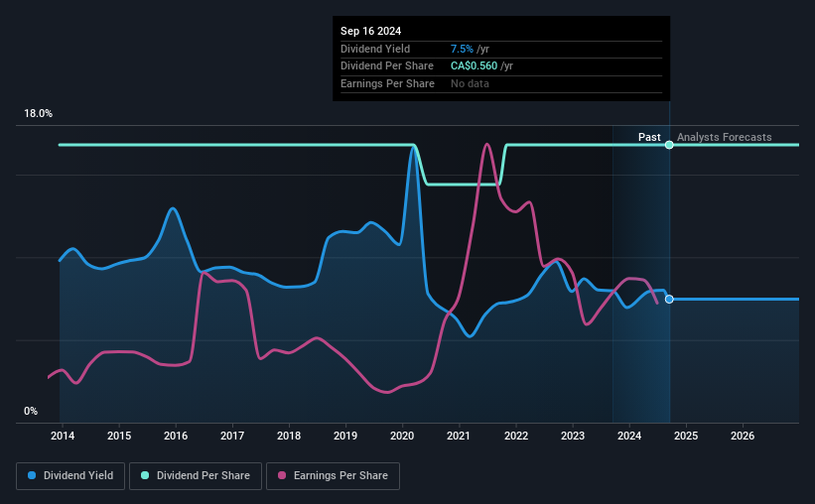Toggle the Earnings Per Share legend button
Image resolution: width=815 pixels, height=504 pixels.
(333, 476)
